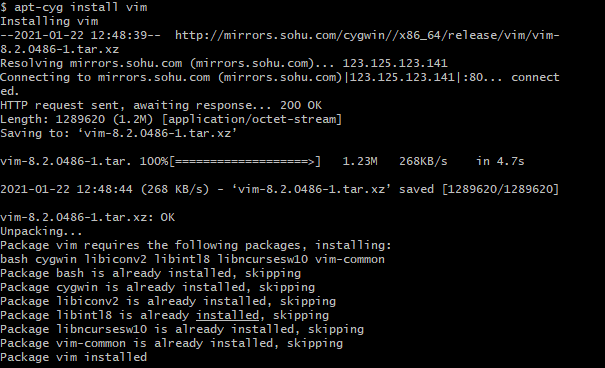Click the 'in 4.7s' elapsed time
Viewport: 605px width, 368px height.
[500, 161]
